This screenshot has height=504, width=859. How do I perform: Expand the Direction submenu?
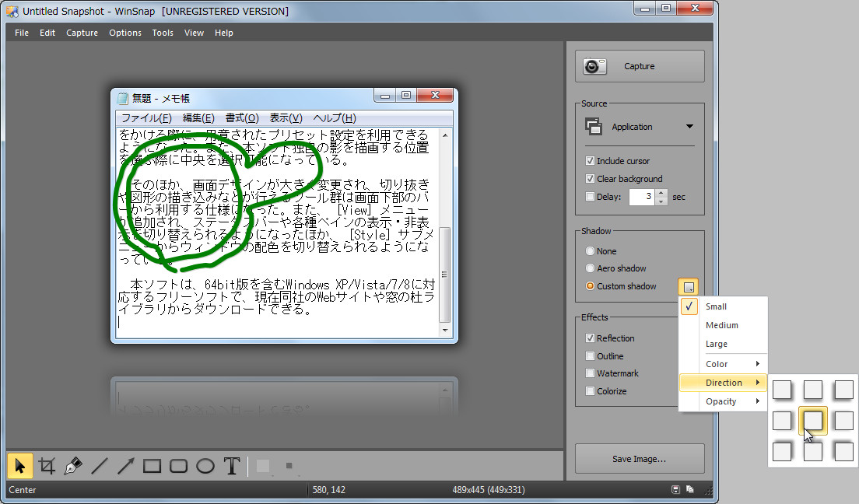(x=723, y=383)
